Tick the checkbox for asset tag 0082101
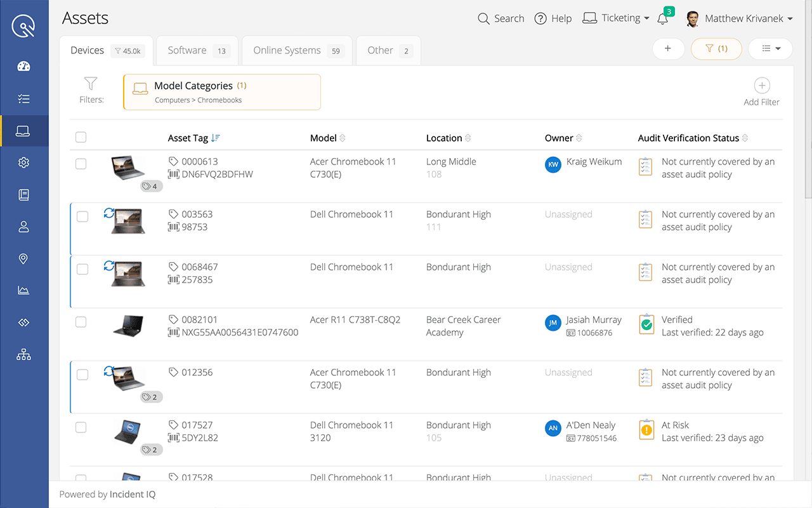Viewport: 812px width, 508px height. (81, 322)
